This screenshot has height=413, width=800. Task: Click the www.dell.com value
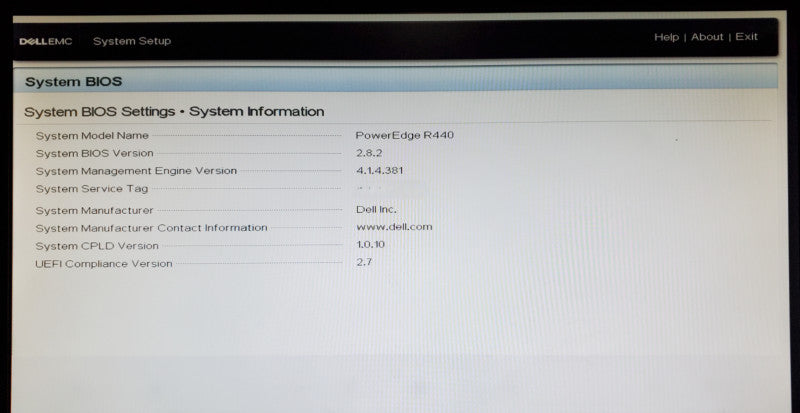point(394,227)
